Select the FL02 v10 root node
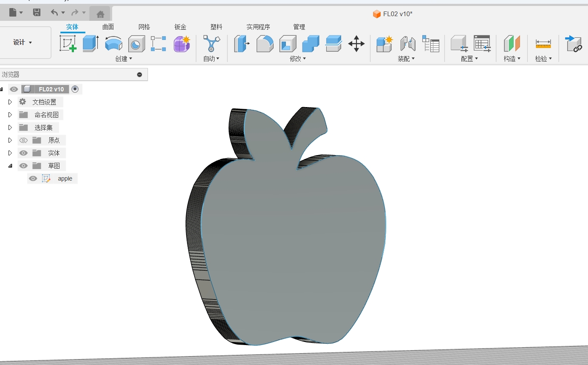Screen dimensions: 588x365 pyautogui.click(x=51, y=89)
